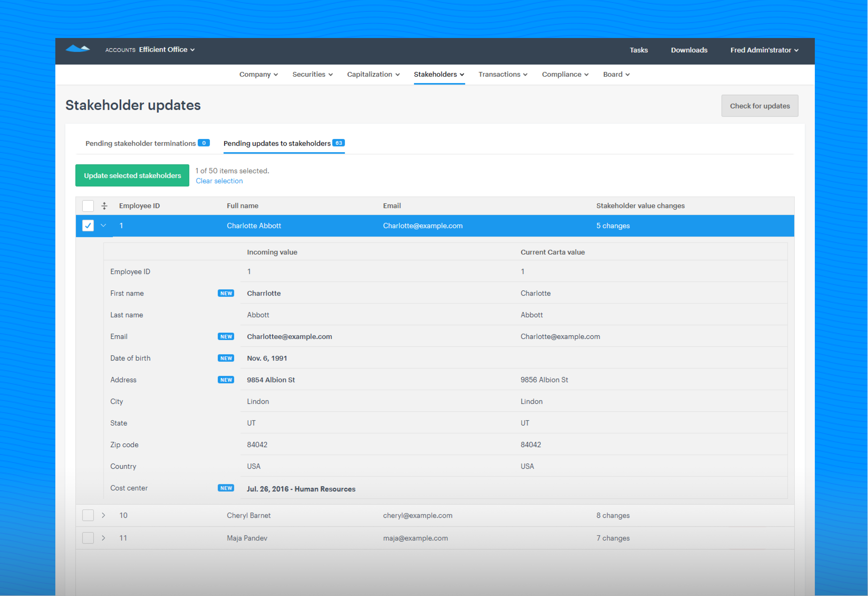The image size is (868, 596).
Task: Click cheryl@example.com email cell
Action: click(x=417, y=516)
